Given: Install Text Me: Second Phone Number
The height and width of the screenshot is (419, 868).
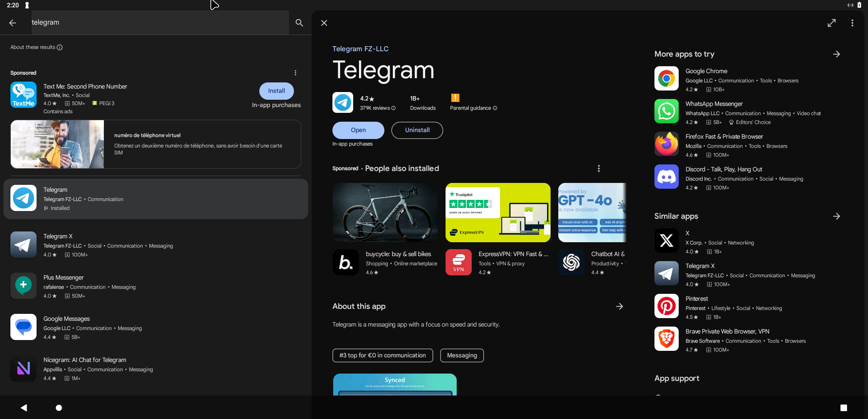Looking at the screenshot, I should point(276,91).
